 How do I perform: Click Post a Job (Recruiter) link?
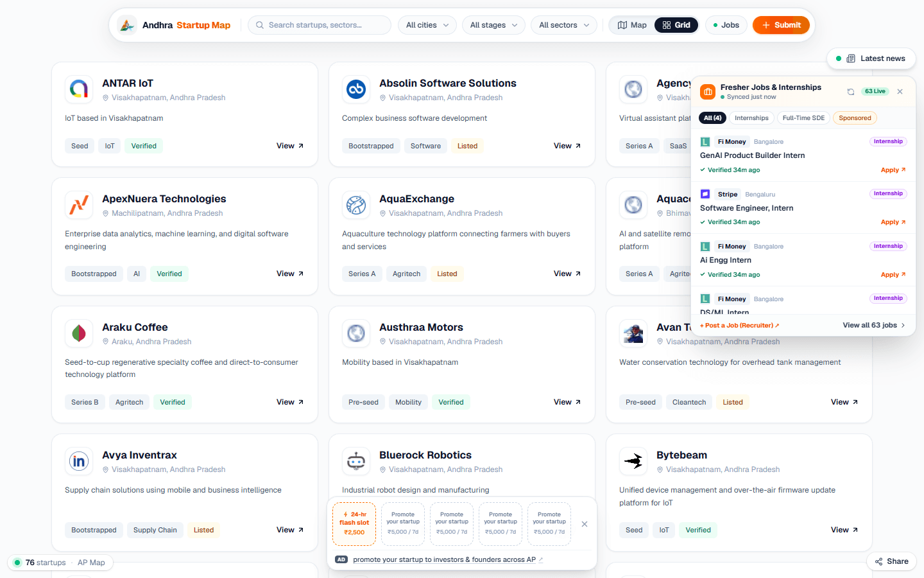[x=739, y=326]
